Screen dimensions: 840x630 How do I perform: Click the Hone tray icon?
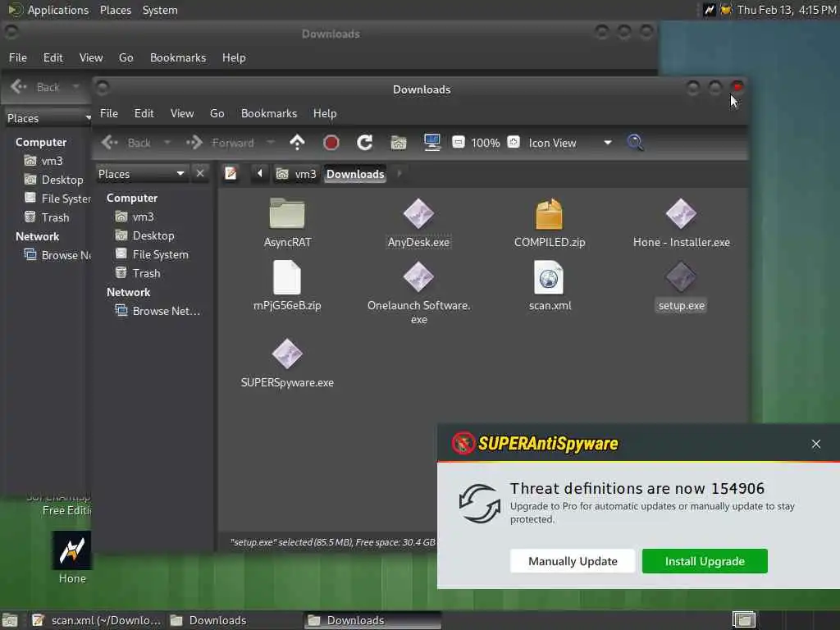710,10
